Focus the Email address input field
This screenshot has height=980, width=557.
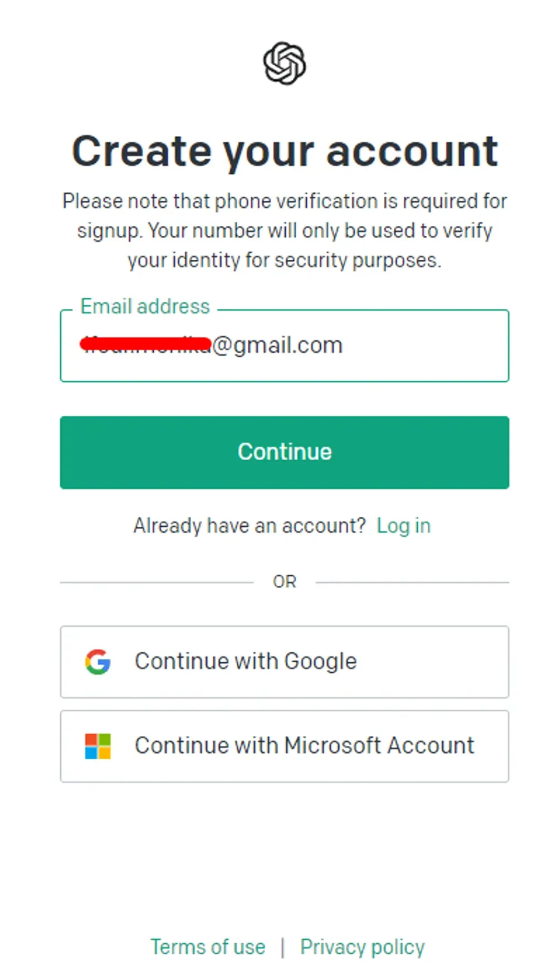pyautogui.click(x=285, y=346)
